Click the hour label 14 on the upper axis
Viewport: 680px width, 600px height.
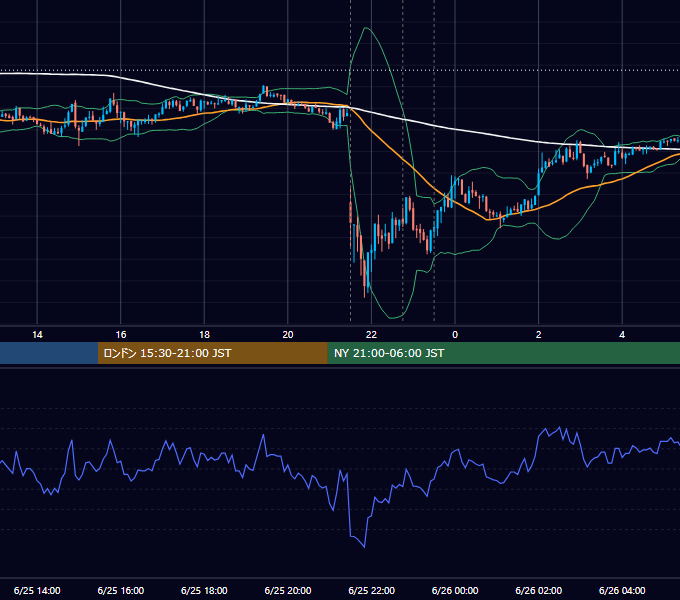[x=37, y=335]
